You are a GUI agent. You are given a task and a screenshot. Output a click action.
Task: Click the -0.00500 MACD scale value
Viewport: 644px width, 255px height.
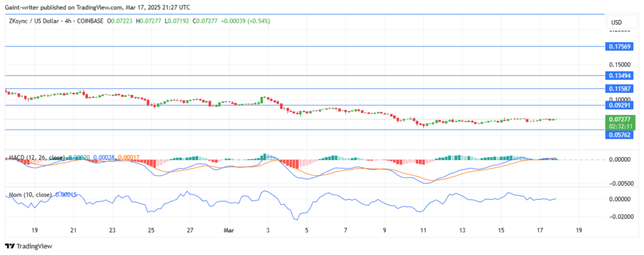click(x=619, y=183)
